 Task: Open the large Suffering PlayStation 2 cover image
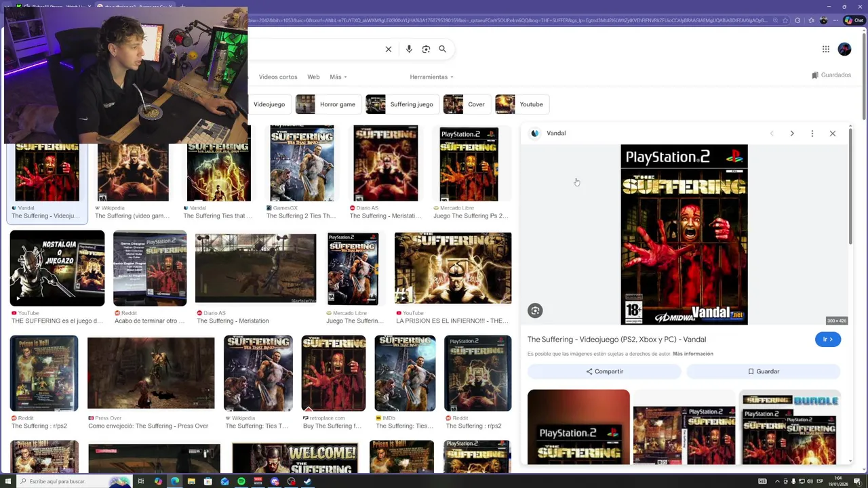click(684, 235)
